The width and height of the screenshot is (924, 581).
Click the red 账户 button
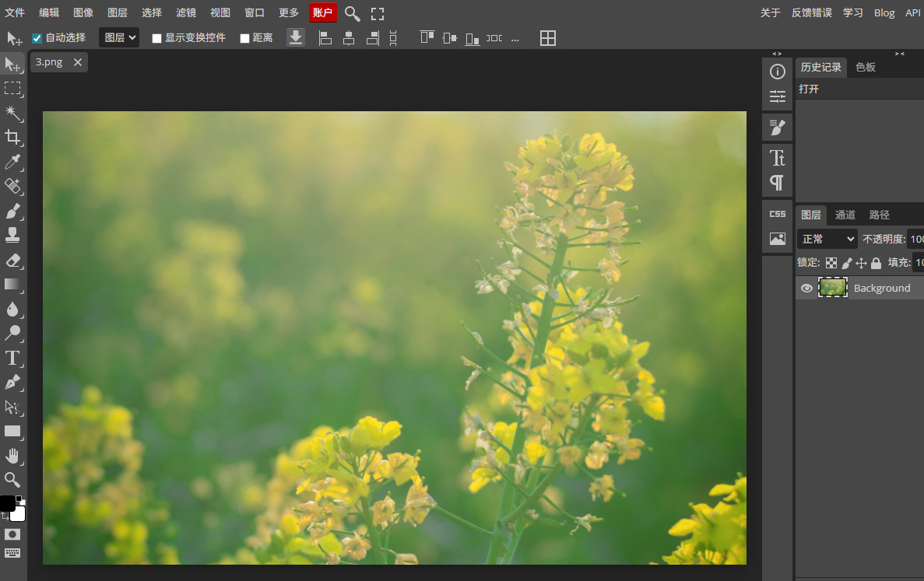click(322, 12)
